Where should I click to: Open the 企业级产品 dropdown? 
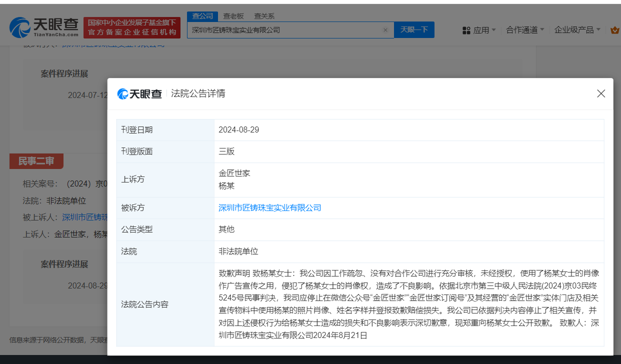click(x=575, y=30)
